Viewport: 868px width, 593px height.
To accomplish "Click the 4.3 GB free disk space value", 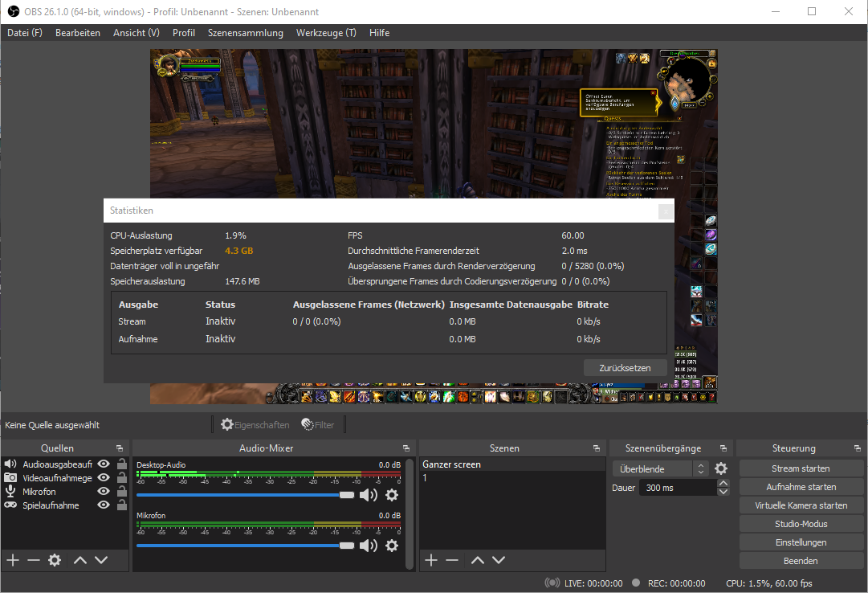I will (x=238, y=251).
